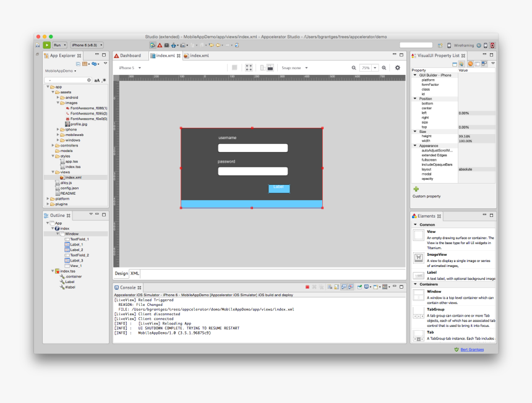
Task: Open the design editor settings gear icon
Action: click(397, 67)
